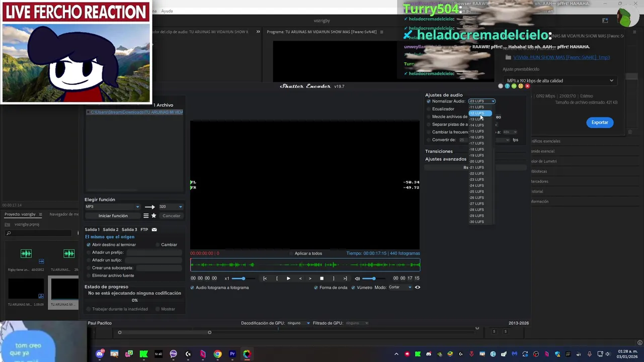This screenshot has height=362, width=644.
Task: Open the Decodificación de GPU dropdown
Action: 298,323
